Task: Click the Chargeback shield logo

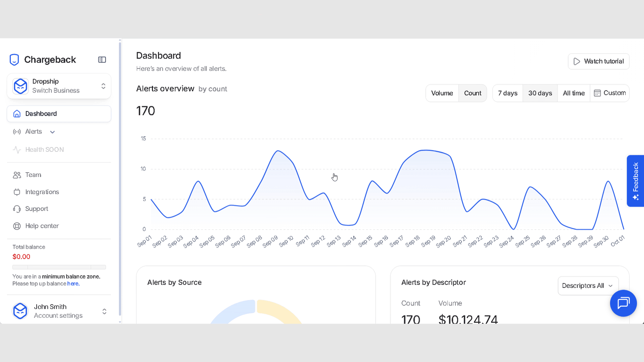Action: pyautogui.click(x=14, y=60)
